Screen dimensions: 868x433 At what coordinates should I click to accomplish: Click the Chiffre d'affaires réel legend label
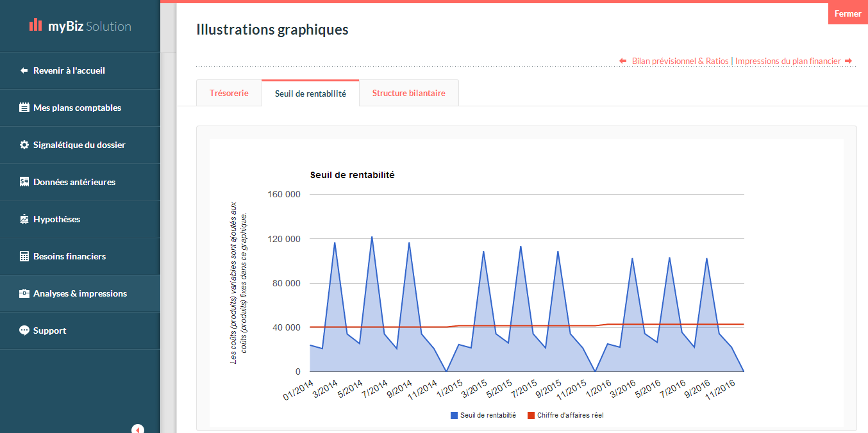tap(571, 415)
